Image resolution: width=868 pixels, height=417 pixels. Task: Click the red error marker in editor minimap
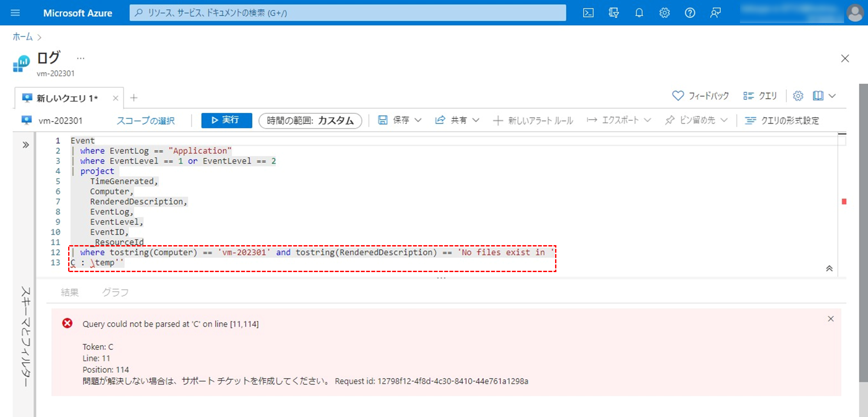tap(844, 201)
